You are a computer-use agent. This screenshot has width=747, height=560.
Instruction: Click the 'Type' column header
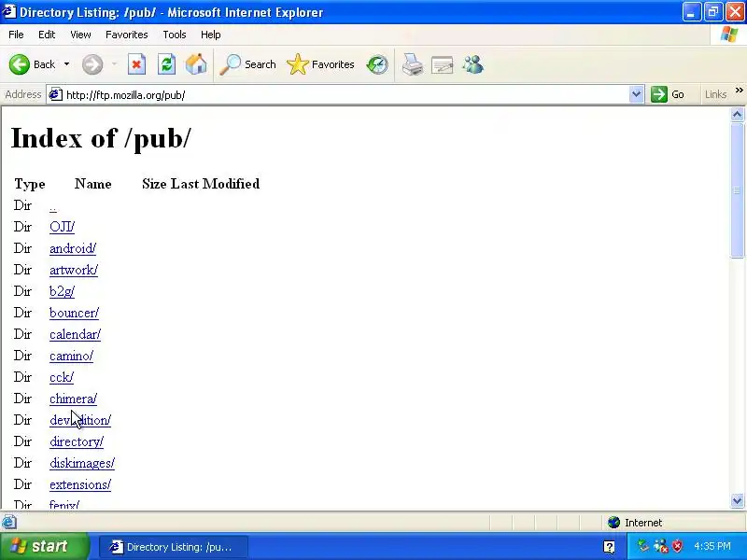[x=30, y=184]
